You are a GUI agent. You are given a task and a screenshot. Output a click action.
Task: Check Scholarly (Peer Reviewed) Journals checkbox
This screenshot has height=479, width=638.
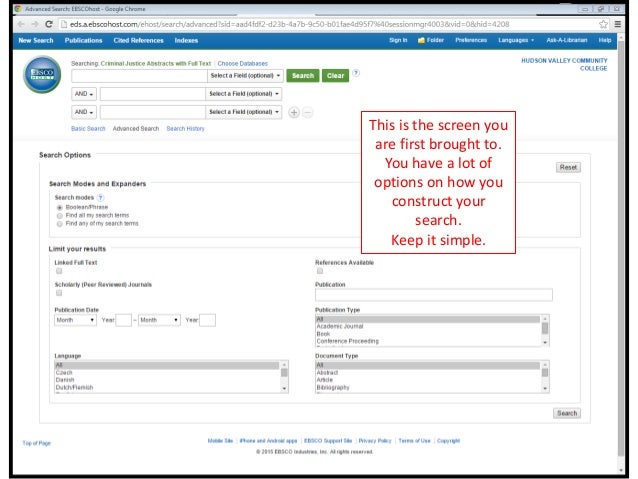59,293
